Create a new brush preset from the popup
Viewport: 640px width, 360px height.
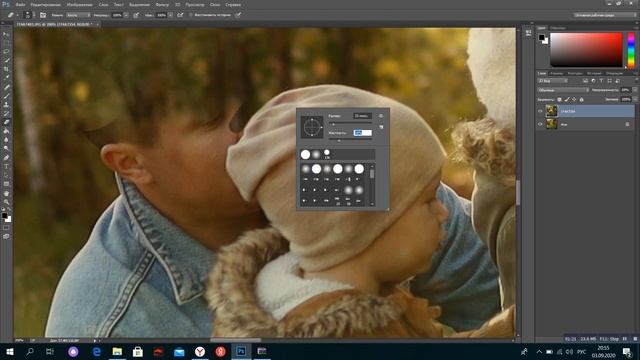pyautogui.click(x=381, y=127)
